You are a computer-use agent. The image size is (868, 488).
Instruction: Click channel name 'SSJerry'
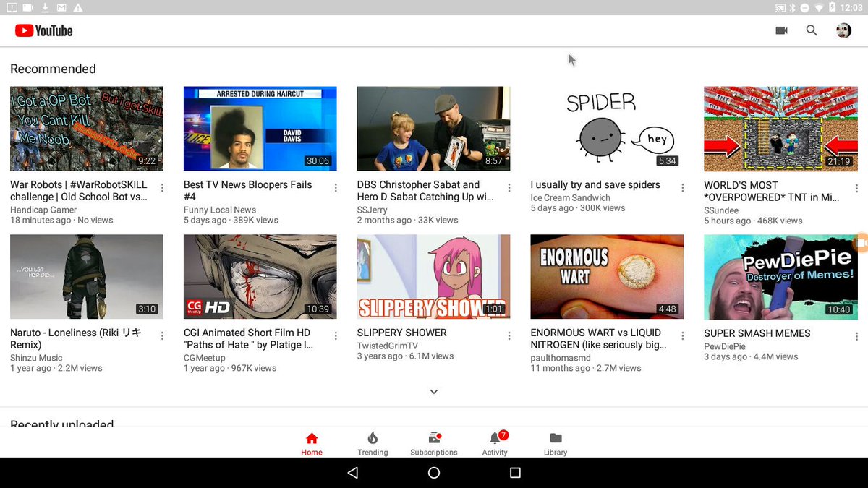(373, 210)
